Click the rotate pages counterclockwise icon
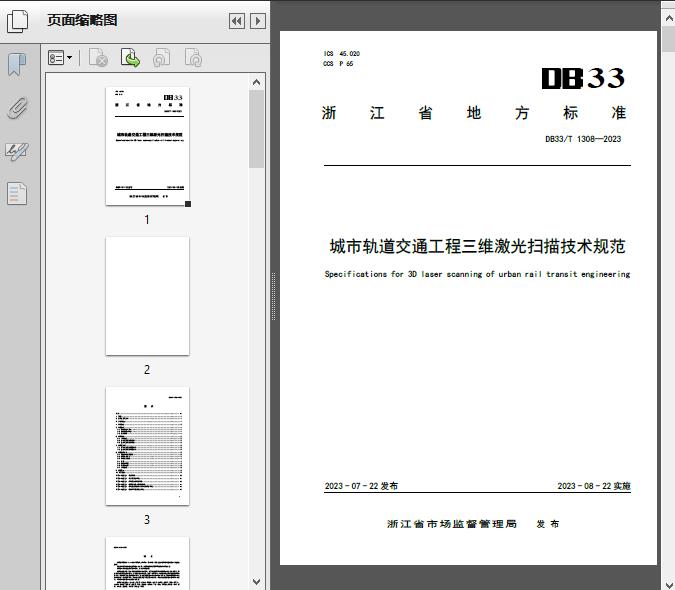 161,58
